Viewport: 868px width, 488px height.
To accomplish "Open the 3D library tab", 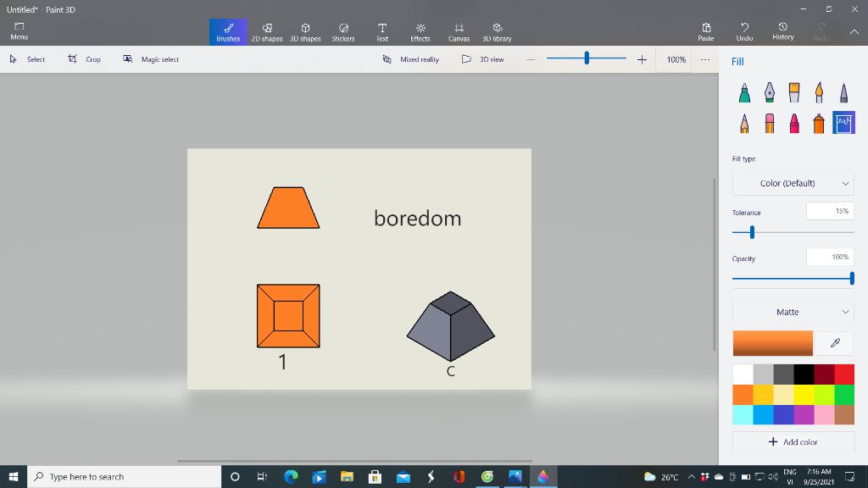I will pos(497,32).
